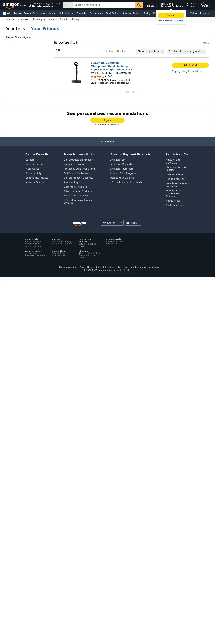Viewport: 215px width, 644px height.
Task: Open Account & Lists menu
Action: coord(171,5)
